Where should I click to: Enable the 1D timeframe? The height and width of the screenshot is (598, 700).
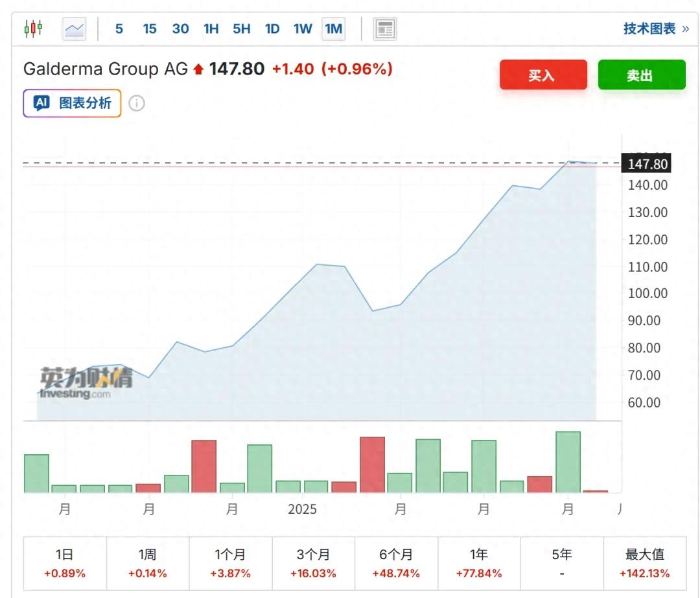click(x=272, y=29)
